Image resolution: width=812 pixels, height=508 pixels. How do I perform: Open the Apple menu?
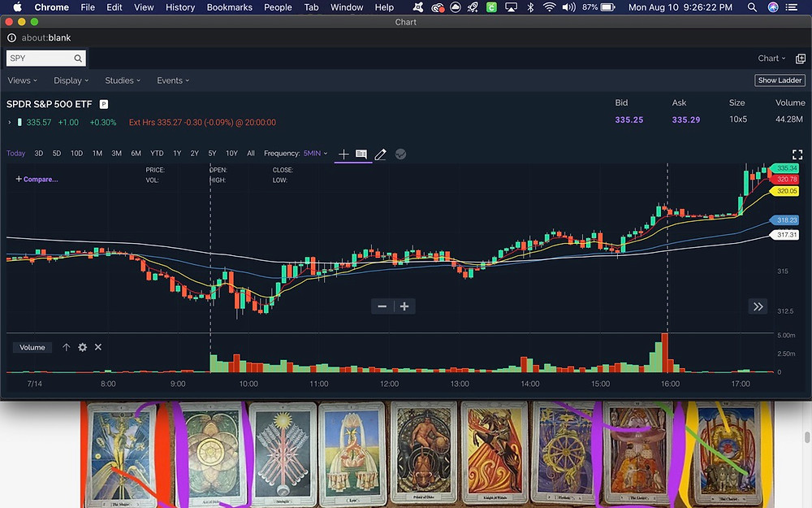pos(17,7)
